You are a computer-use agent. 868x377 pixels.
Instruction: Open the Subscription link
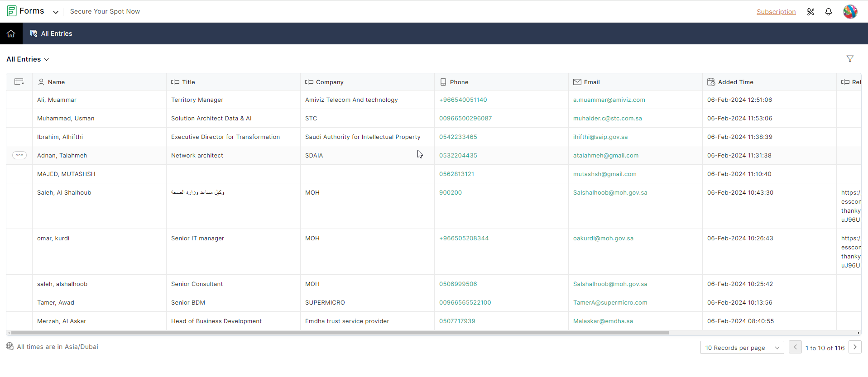(776, 12)
